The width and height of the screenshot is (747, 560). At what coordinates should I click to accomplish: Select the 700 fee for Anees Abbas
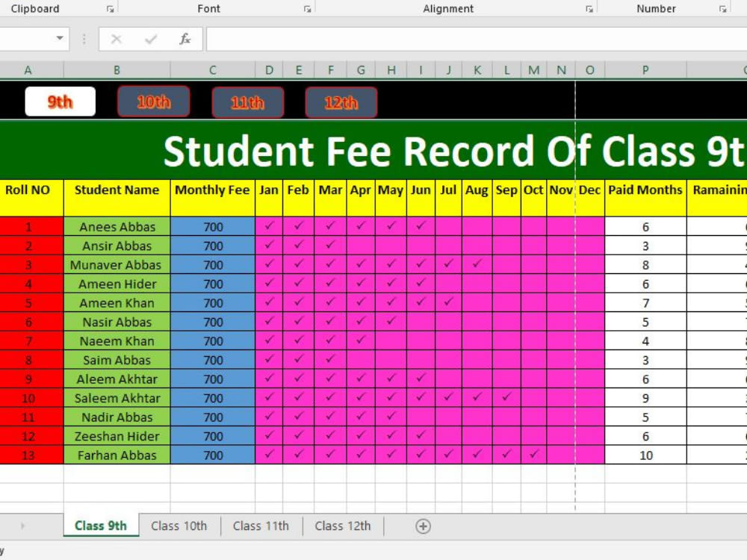click(213, 227)
